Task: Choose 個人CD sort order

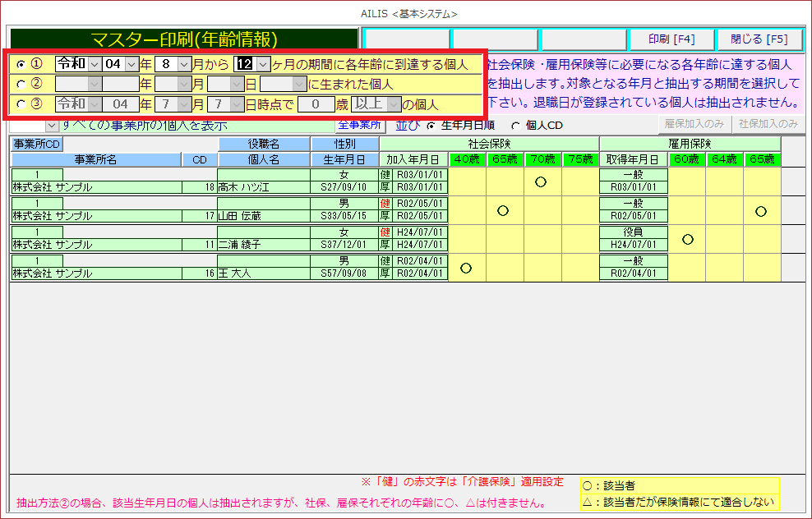Action: click(515, 126)
